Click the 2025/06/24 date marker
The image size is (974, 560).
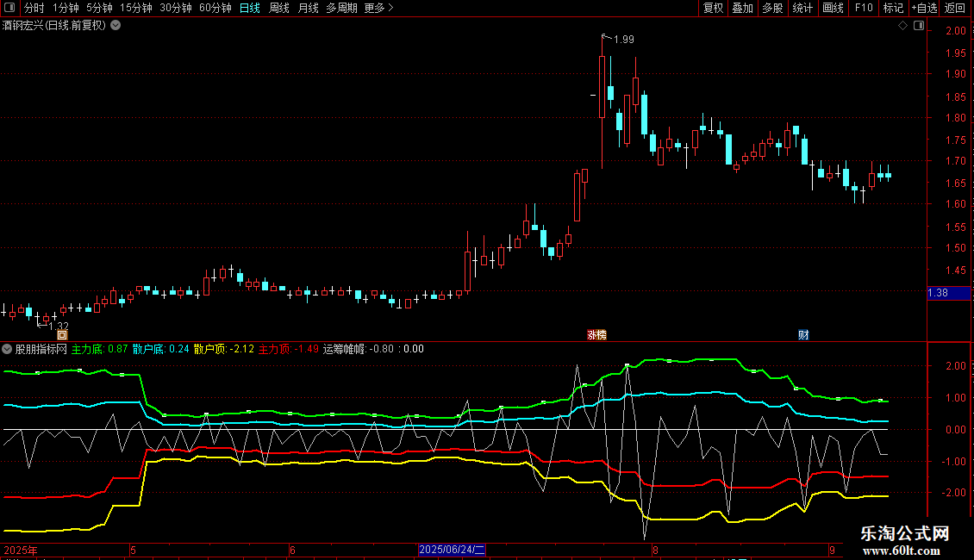[452, 550]
